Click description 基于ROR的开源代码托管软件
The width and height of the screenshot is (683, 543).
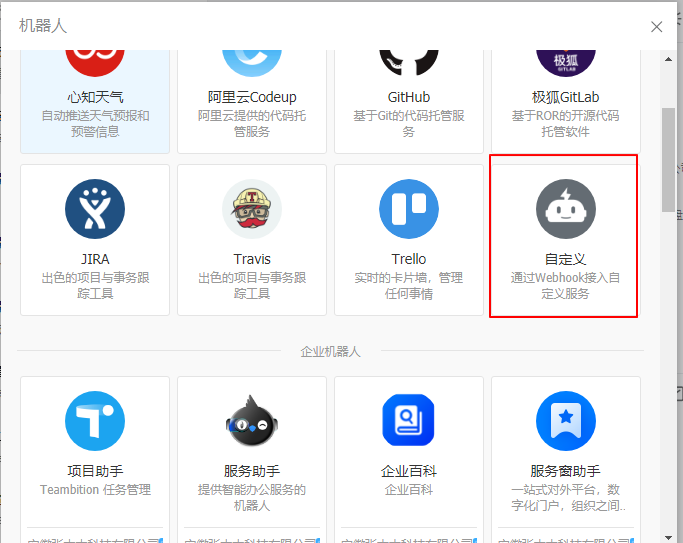565,124
